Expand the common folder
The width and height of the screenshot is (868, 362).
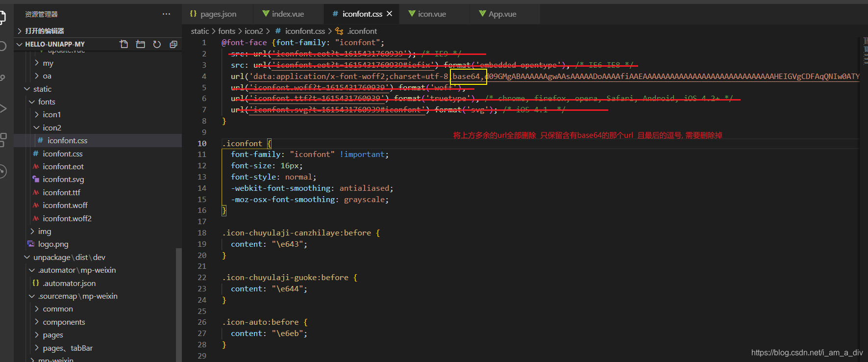(x=98, y=309)
